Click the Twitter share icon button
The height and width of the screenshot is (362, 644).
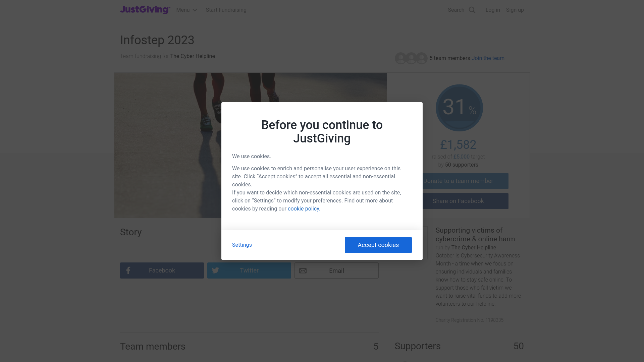(x=249, y=270)
